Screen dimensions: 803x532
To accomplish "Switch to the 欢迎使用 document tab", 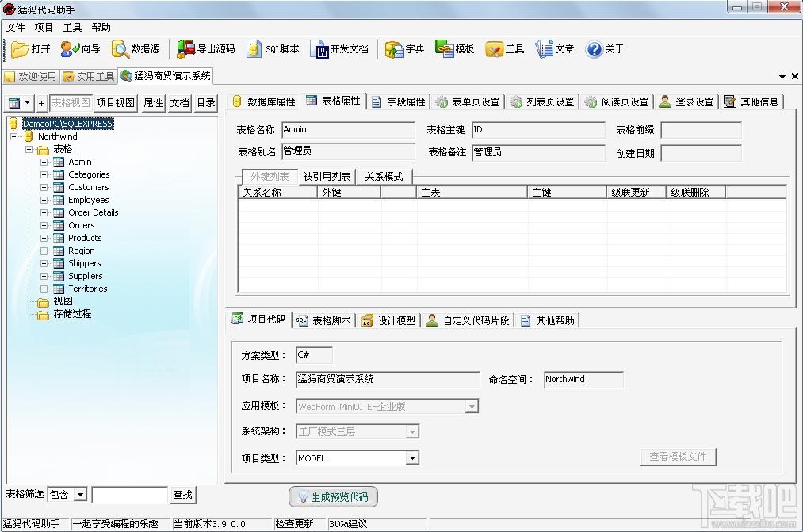I will (x=31, y=77).
